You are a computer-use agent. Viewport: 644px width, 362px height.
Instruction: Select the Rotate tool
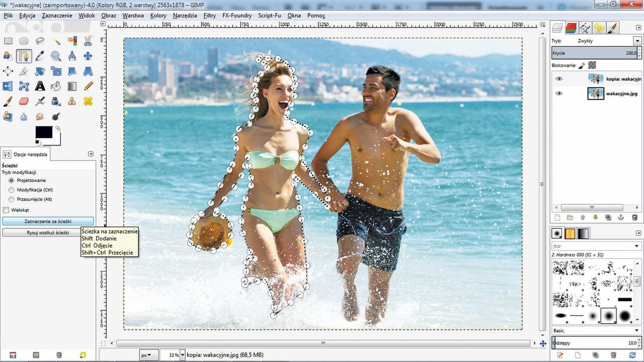coord(40,71)
